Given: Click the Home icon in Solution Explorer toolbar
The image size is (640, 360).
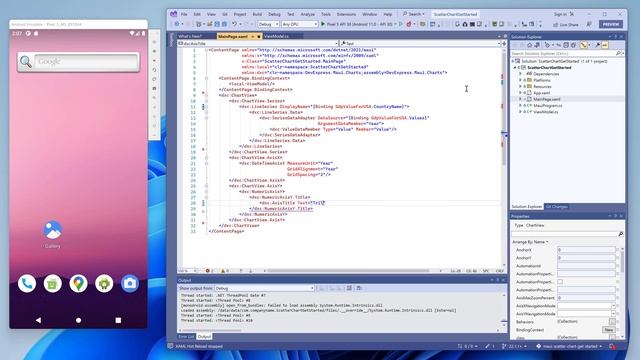Looking at the screenshot, I should click(529, 45).
